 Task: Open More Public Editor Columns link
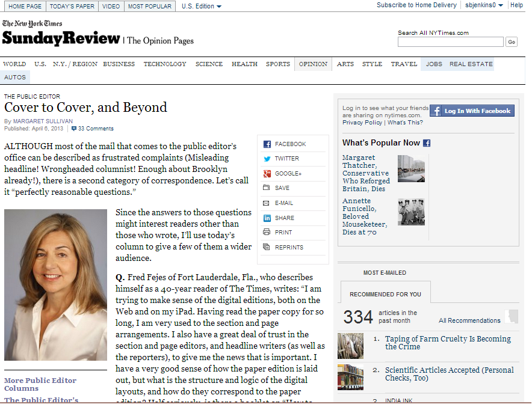tap(40, 384)
